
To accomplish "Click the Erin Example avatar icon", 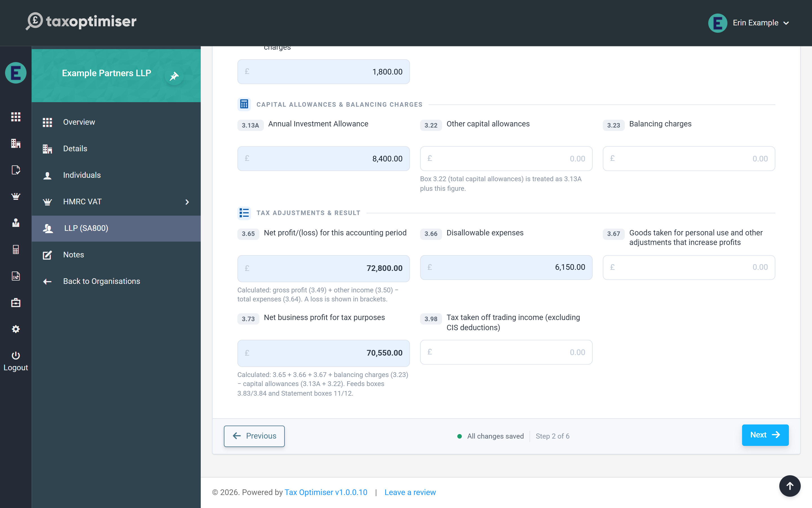I will [x=717, y=23].
